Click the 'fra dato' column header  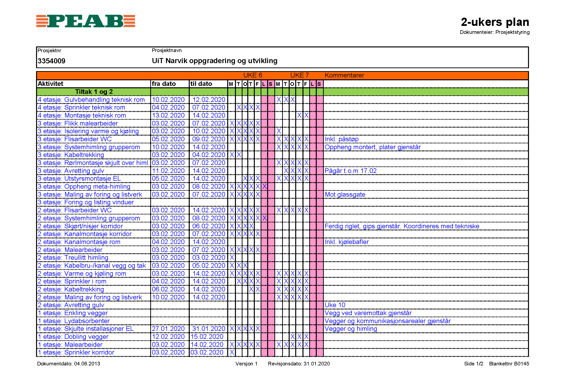164,84
